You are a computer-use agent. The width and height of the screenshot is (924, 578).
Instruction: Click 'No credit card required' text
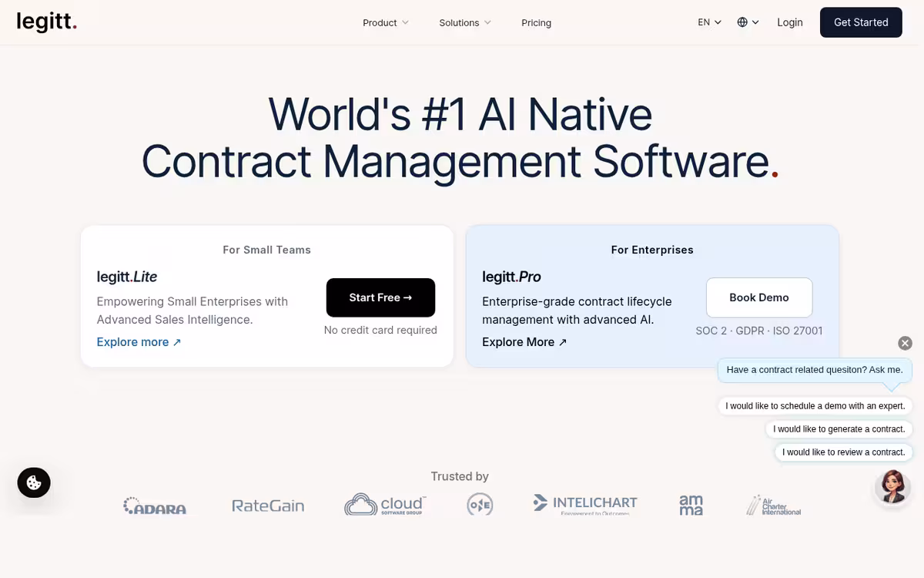point(380,330)
